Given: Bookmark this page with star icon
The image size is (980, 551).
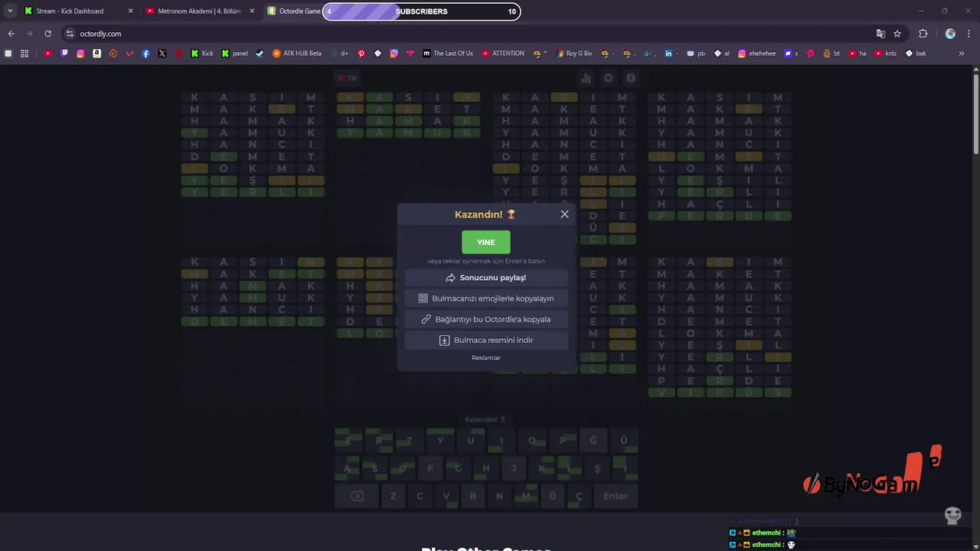Looking at the screenshot, I should [x=897, y=34].
